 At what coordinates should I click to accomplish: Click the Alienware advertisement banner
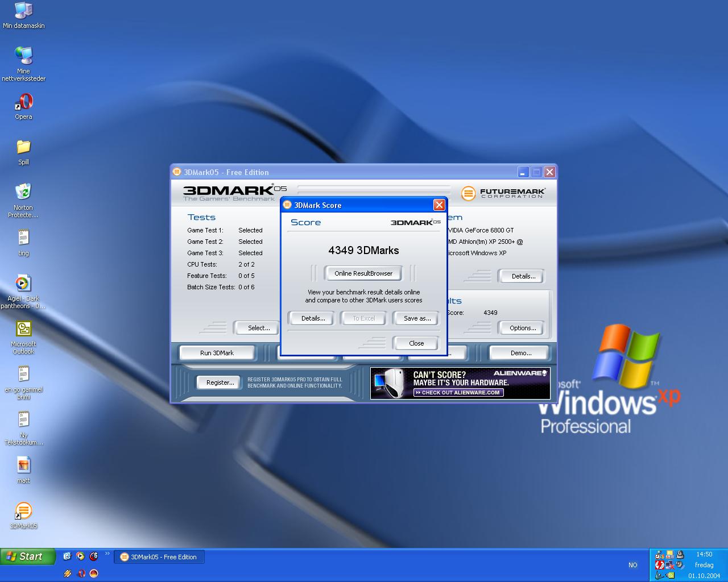(460, 383)
